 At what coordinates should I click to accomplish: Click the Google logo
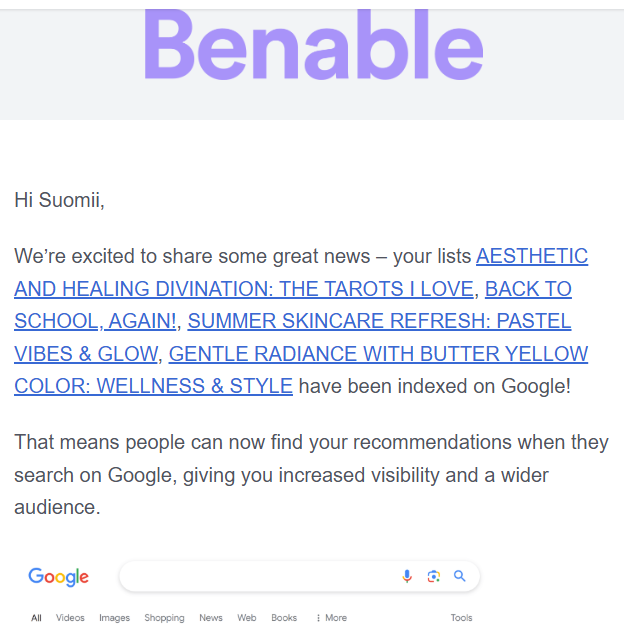tap(59, 577)
